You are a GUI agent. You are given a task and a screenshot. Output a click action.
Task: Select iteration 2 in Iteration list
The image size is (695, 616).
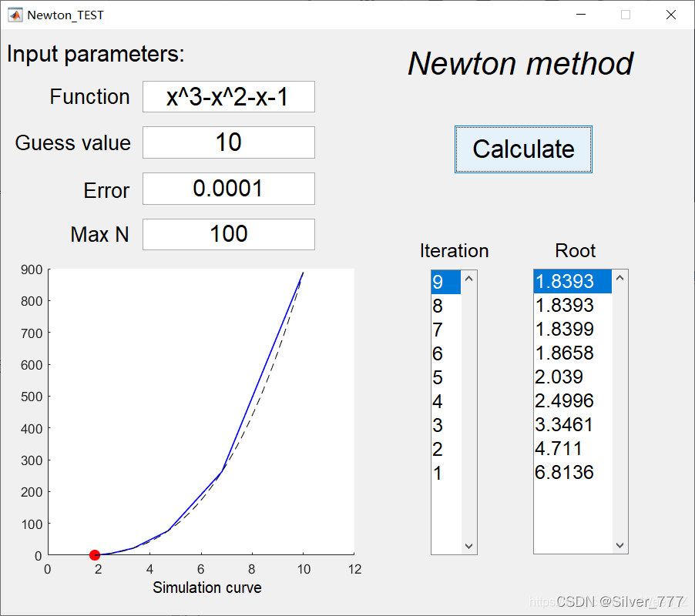click(x=446, y=450)
